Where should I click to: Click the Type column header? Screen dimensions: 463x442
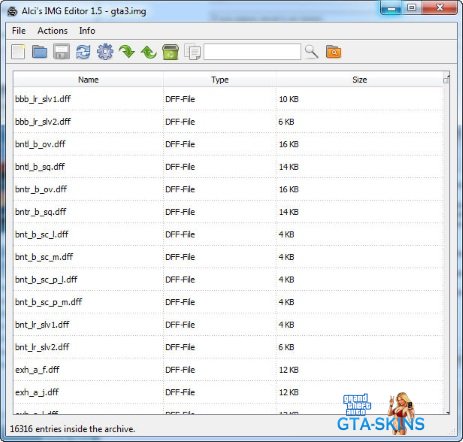point(220,80)
